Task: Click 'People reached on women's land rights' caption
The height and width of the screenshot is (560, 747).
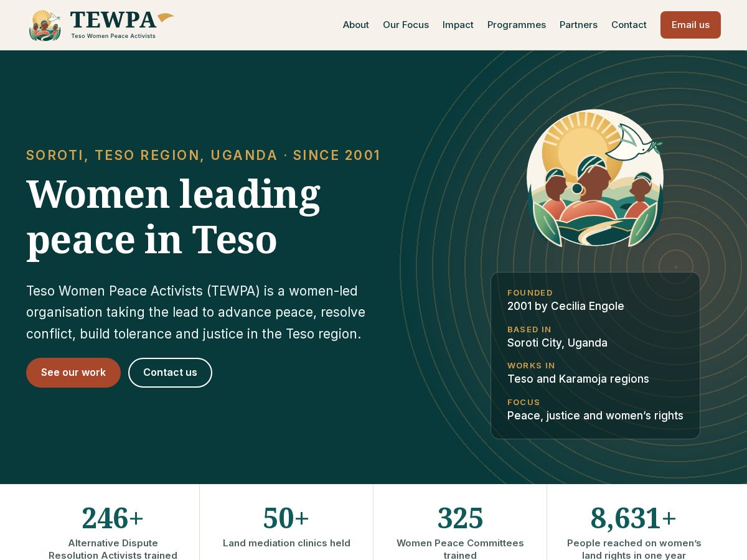Action: point(634,549)
